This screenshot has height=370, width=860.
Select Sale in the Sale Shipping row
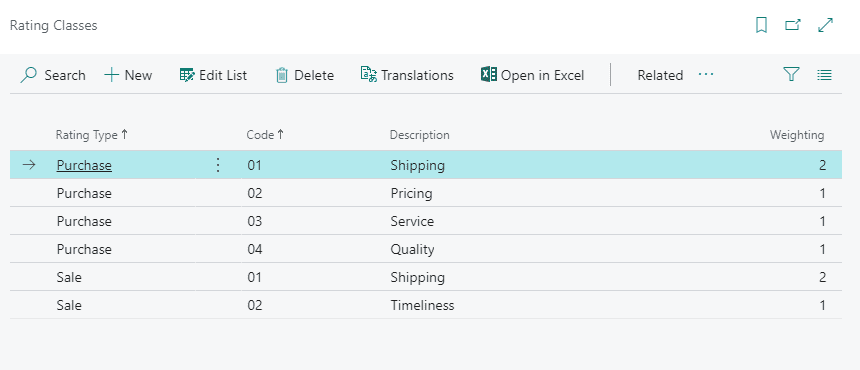(x=69, y=277)
